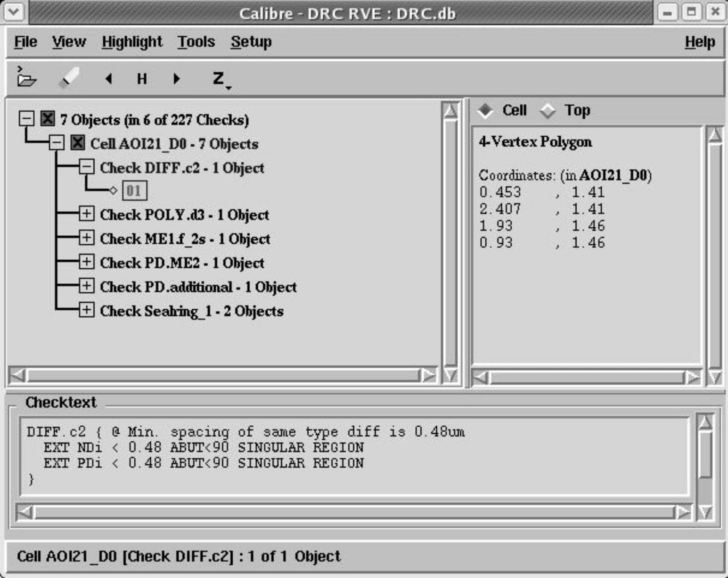Select the Cell radio button
This screenshot has height=578, width=728.
pyautogui.click(x=485, y=111)
